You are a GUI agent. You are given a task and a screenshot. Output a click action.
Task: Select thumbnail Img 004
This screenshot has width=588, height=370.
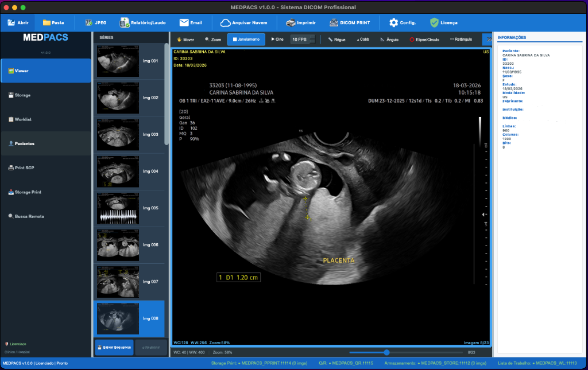pos(129,171)
